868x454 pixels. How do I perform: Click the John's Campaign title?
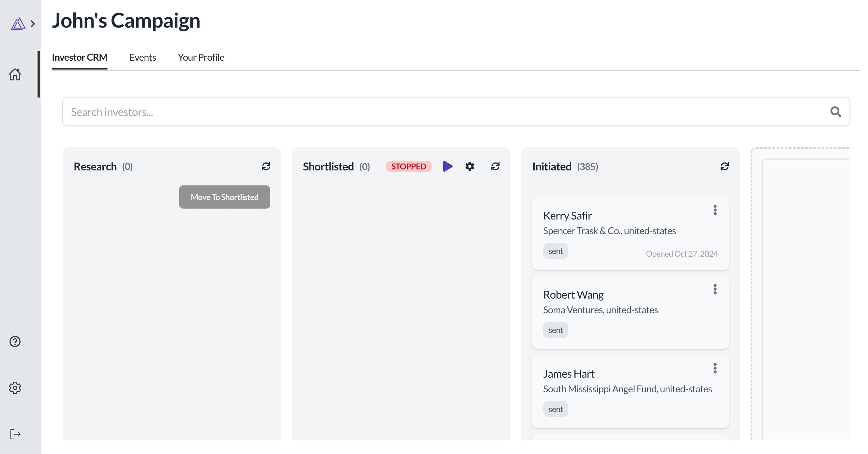pyautogui.click(x=126, y=20)
